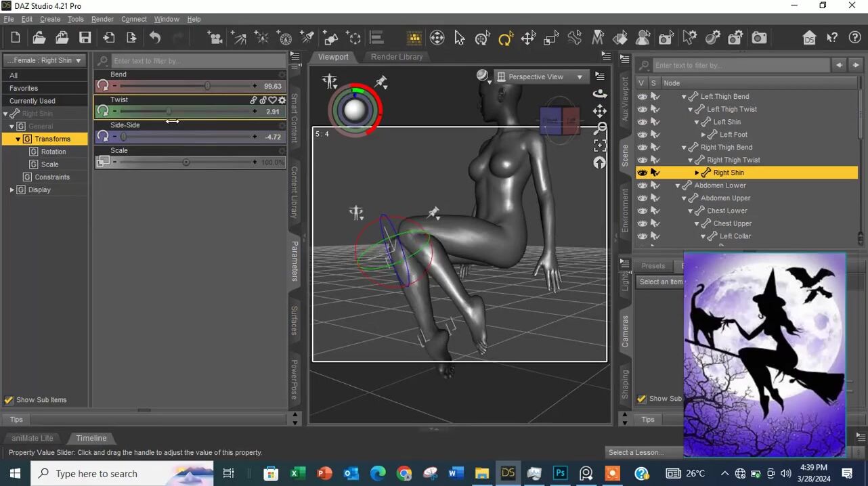The height and width of the screenshot is (486, 868).
Task: Select the Translate tool in toolbar
Action: pos(528,39)
